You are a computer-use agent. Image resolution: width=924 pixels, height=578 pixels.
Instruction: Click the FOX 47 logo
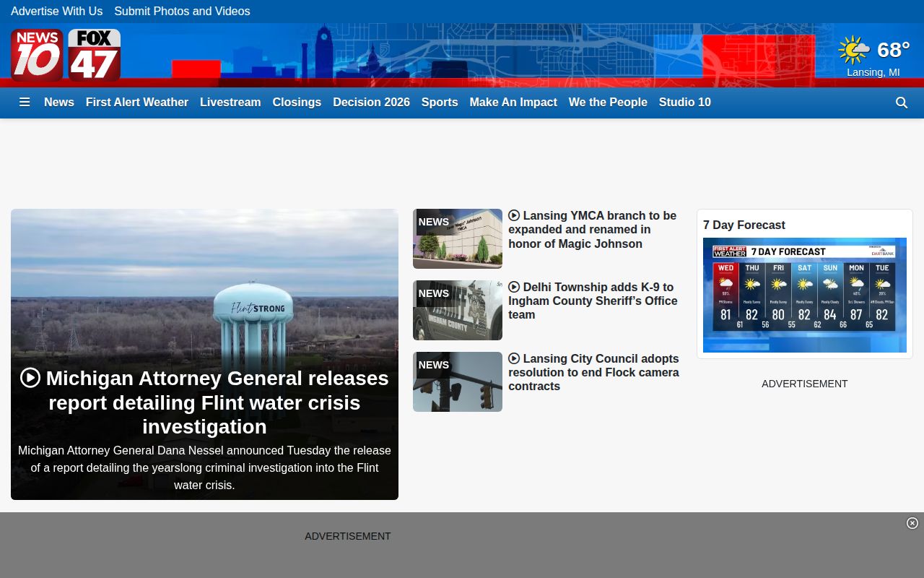click(95, 55)
